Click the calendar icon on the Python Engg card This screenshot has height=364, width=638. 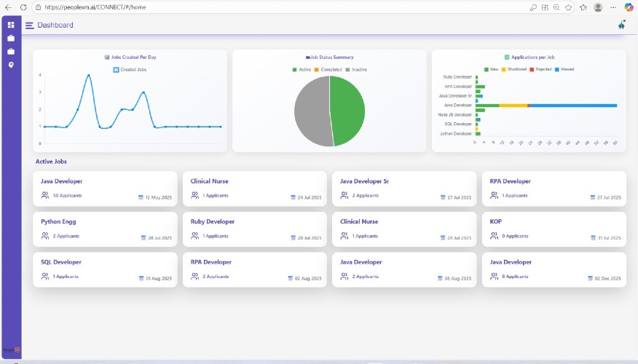point(143,238)
